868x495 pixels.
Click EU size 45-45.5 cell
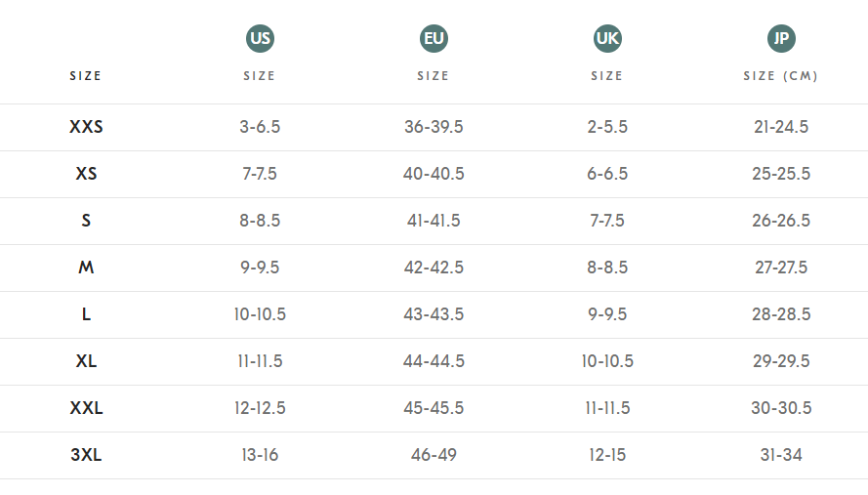[x=434, y=408]
